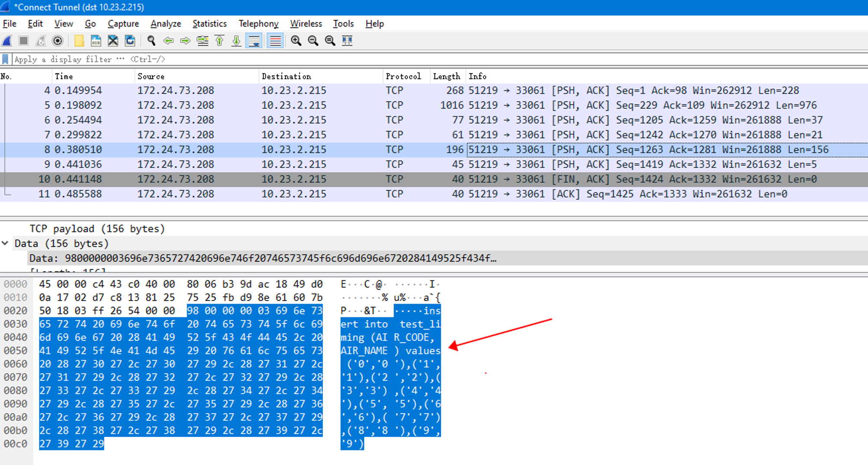
Task: Collapse the Data (156 bytes) node
Action: click(x=5, y=244)
